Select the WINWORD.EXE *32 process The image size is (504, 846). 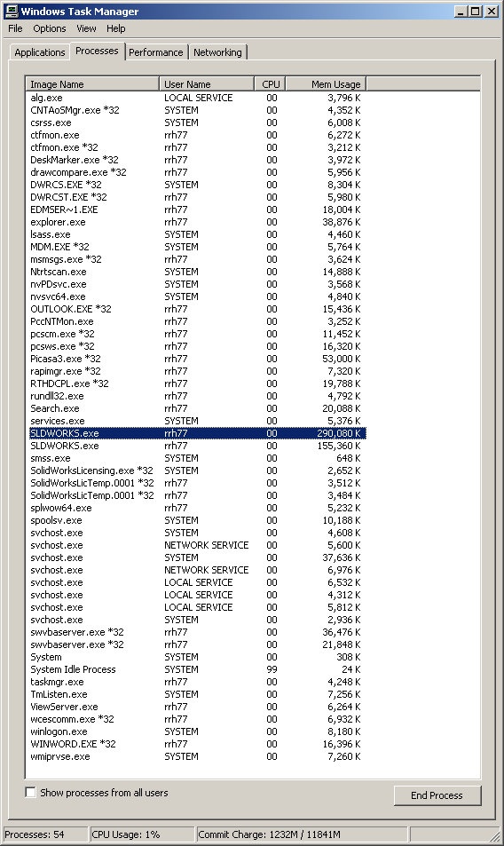click(198, 744)
